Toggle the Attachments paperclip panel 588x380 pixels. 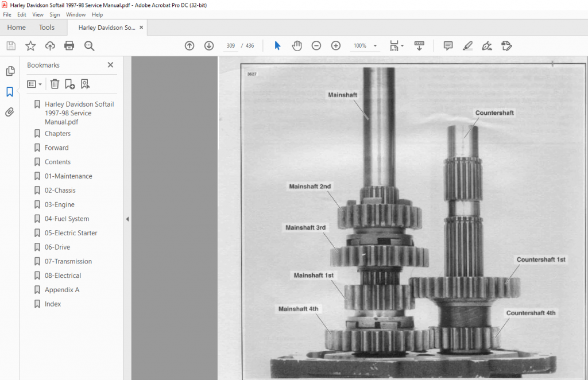click(x=10, y=112)
